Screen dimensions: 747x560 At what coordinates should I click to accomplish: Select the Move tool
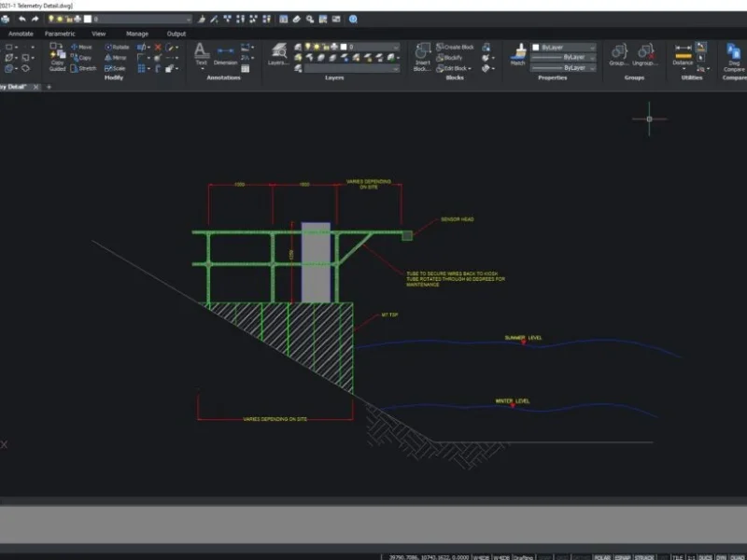pos(81,47)
